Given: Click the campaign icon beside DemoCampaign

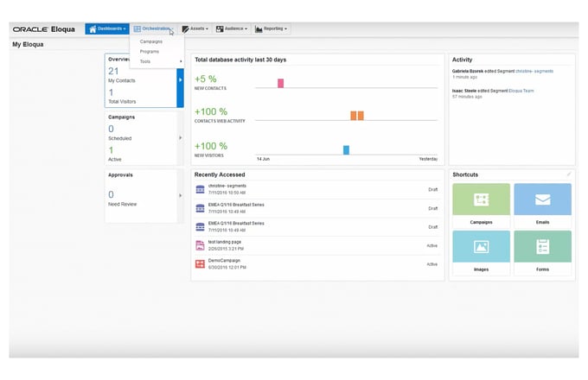Looking at the screenshot, I should point(200,263).
